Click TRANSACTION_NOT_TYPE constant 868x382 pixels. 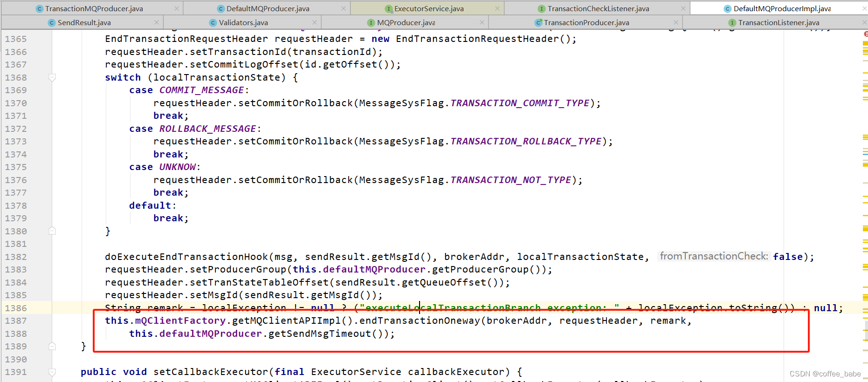pos(510,180)
